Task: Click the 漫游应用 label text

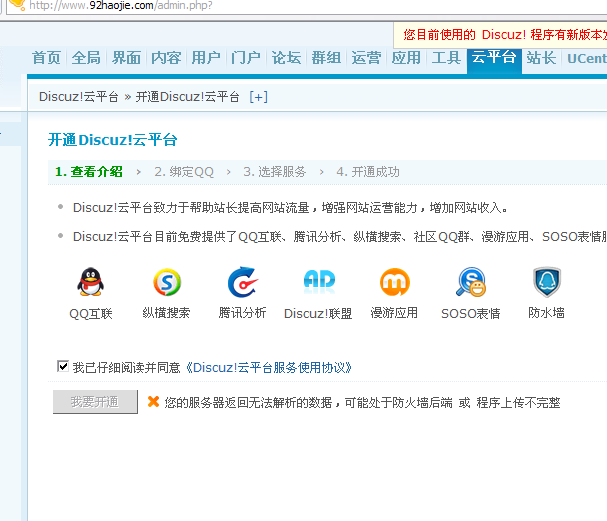Action: (394, 313)
